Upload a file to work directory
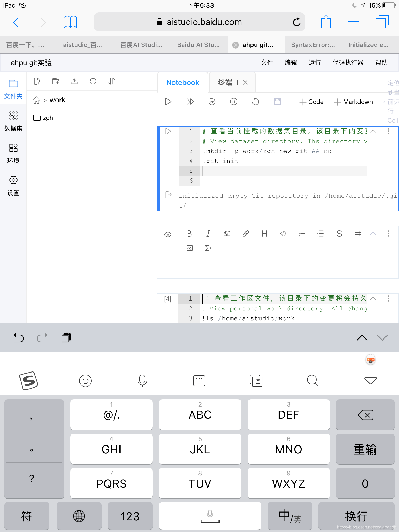 pos(74,81)
